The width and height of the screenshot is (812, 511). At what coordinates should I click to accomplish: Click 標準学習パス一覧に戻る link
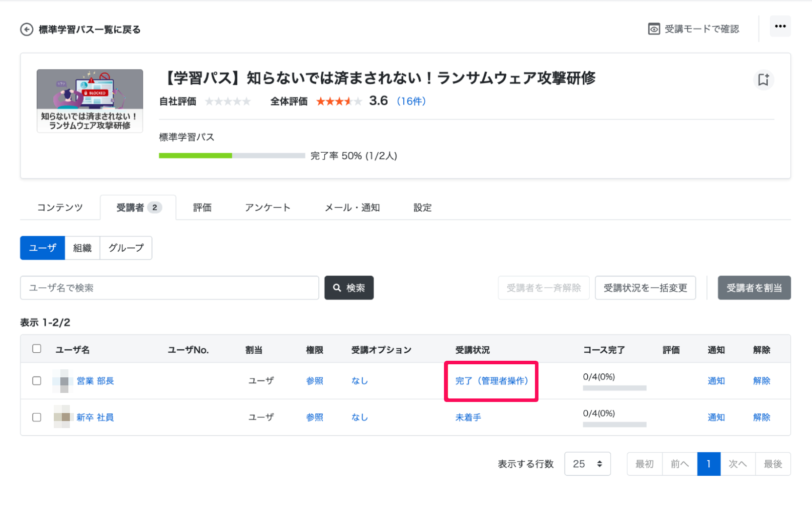tap(89, 30)
